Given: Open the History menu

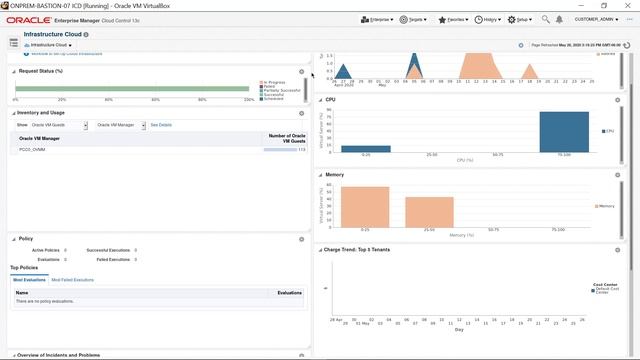Looking at the screenshot, I should (488, 20).
